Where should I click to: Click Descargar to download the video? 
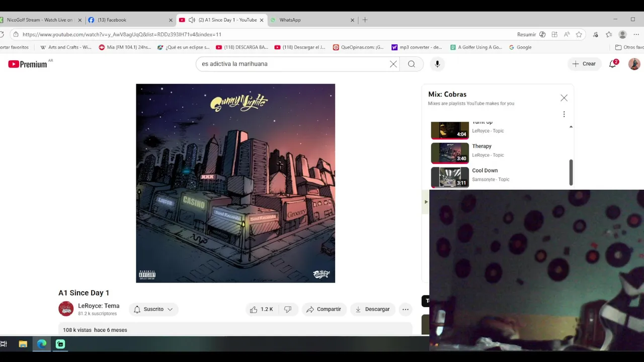[372, 309]
